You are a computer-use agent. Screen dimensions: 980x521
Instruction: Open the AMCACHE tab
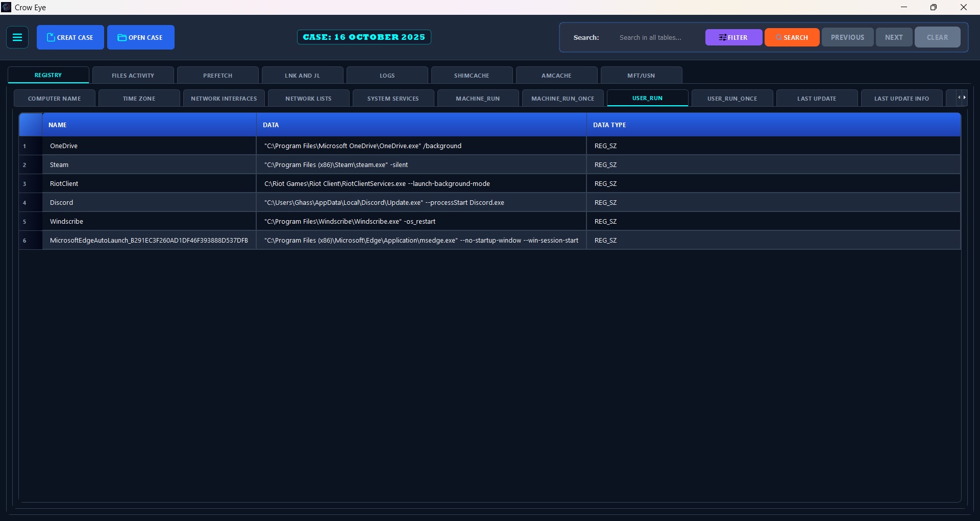[x=557, y=75]
